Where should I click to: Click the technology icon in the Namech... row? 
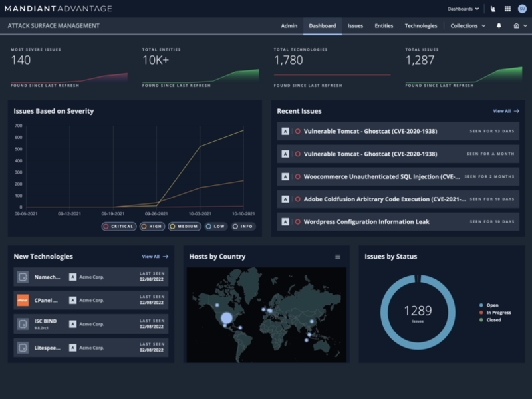point(23,277)
